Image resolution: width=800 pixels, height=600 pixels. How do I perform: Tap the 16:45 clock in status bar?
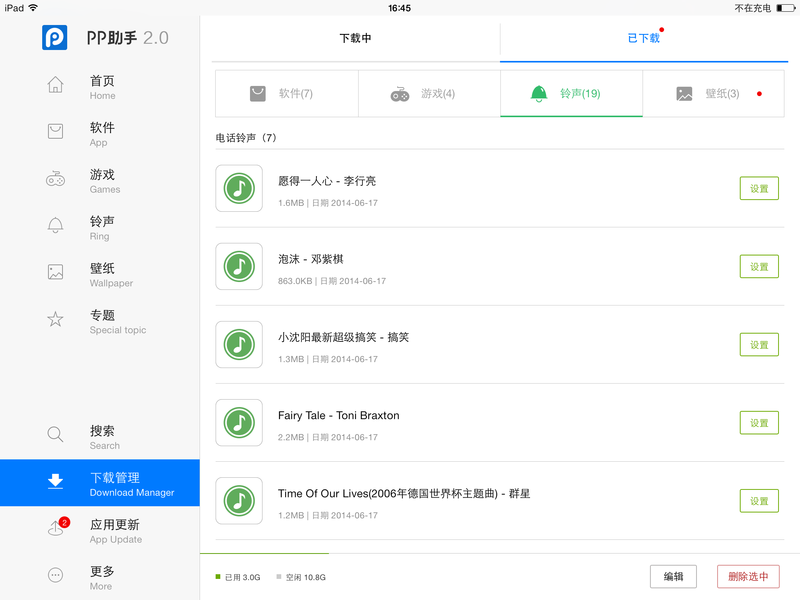tap(399, 8)
